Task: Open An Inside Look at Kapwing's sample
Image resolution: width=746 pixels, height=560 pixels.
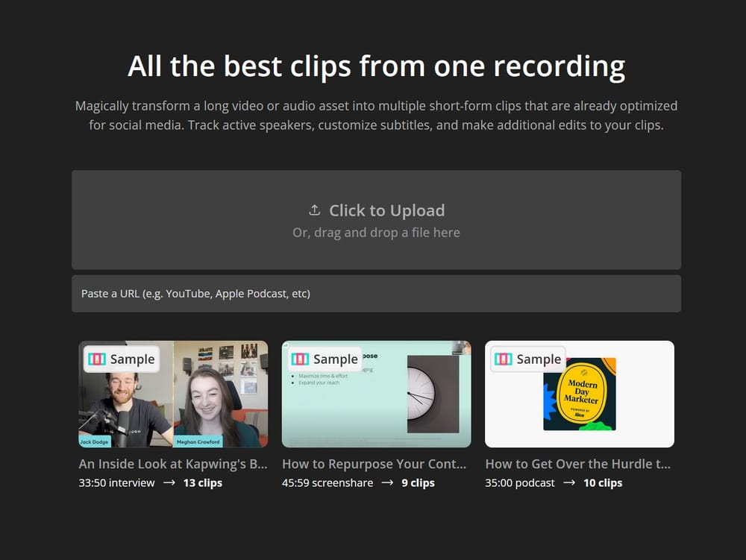Action: (x=173, y=464)
